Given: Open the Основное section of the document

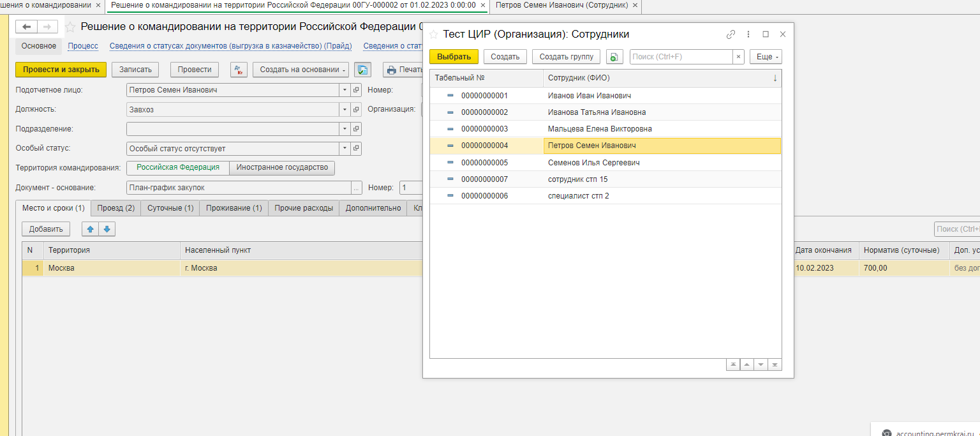Looking at the screenshot, I should (x=39, y=46).
